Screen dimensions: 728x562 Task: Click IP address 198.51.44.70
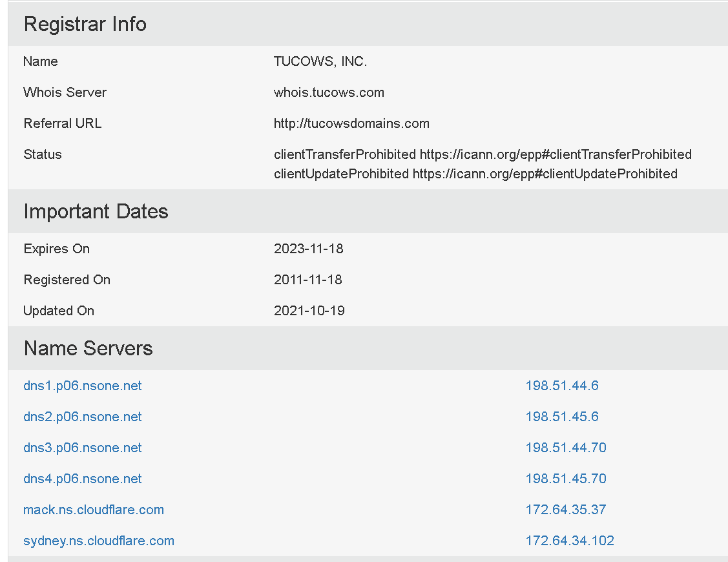(x=565, y=448)
